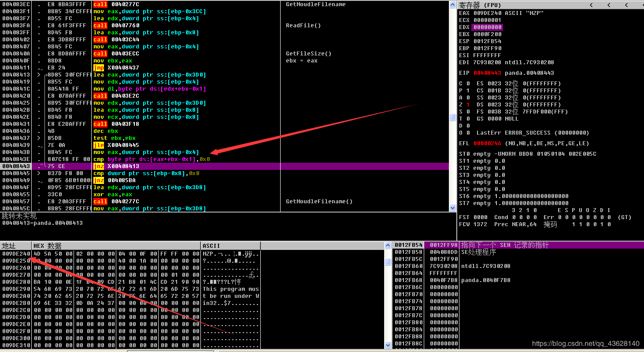The image size is (644, 352).
Task: Select the EBP register value 0012FF90
Action: click(x=487, y=48)
